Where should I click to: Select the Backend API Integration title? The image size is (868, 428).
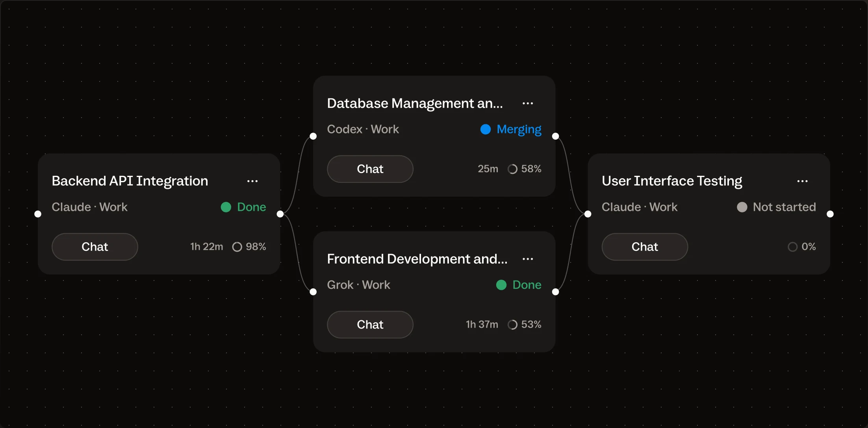pos(130,181)
